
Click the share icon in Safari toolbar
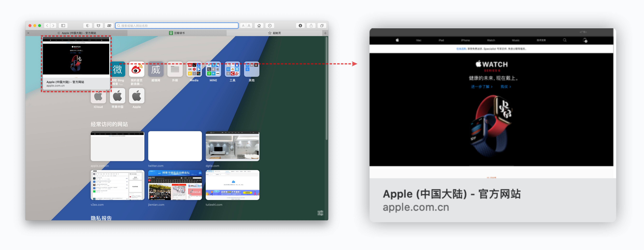[311, 25]
